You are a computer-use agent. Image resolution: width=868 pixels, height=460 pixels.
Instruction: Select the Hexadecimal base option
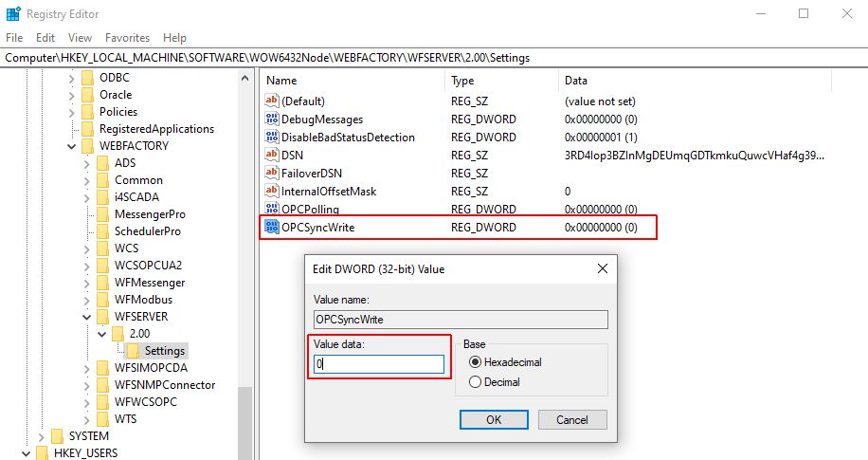click(505, 362)
